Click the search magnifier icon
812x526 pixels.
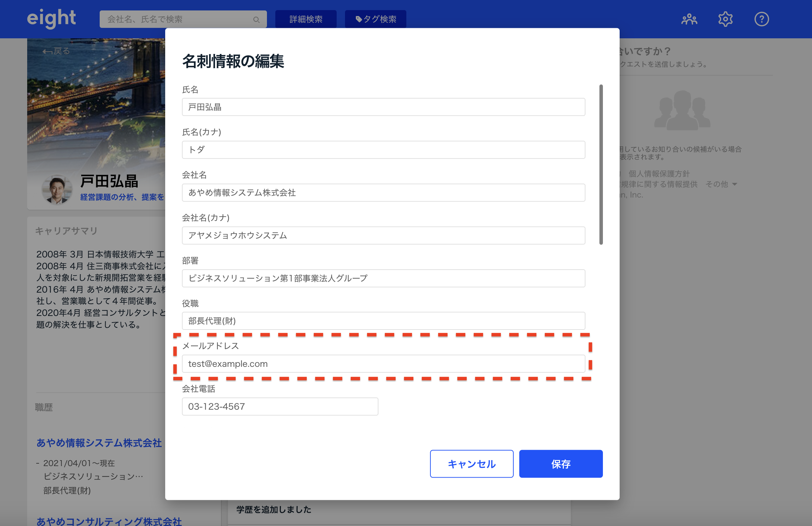pyautogui.click(x=256, y=20)
